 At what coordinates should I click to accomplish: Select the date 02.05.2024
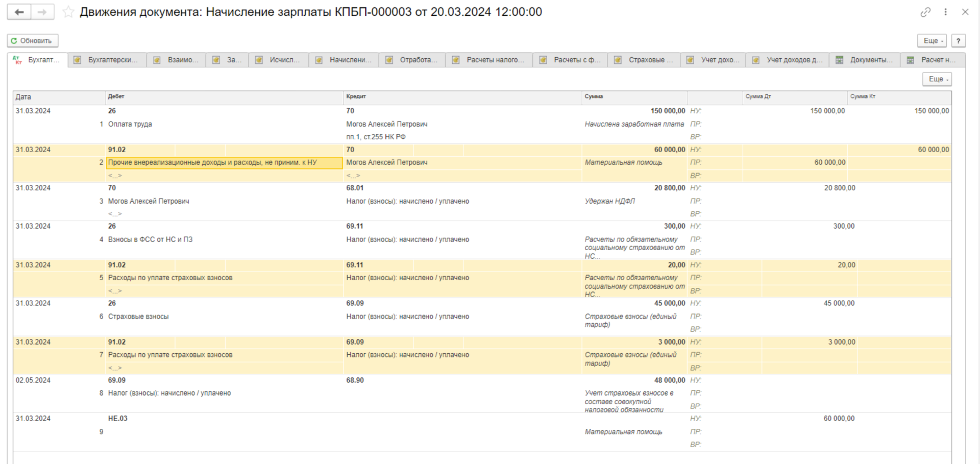[33, 381]
